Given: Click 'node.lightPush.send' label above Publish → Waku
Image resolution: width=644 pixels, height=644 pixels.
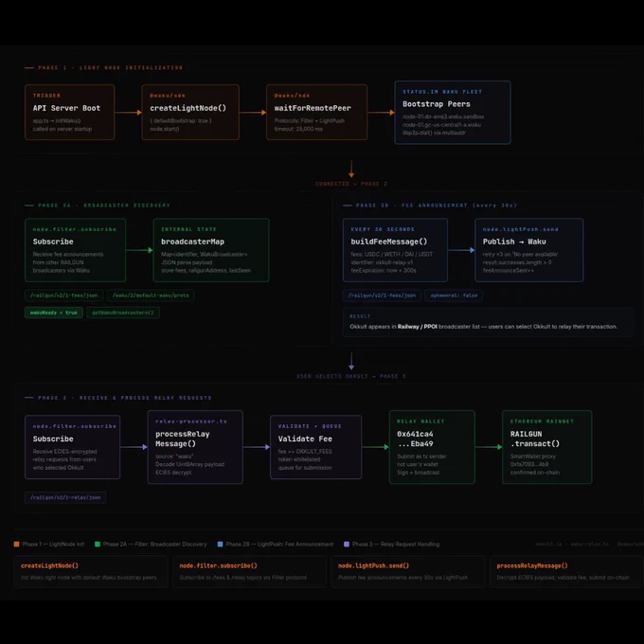Looking at the screenshot, I should 520,229.
